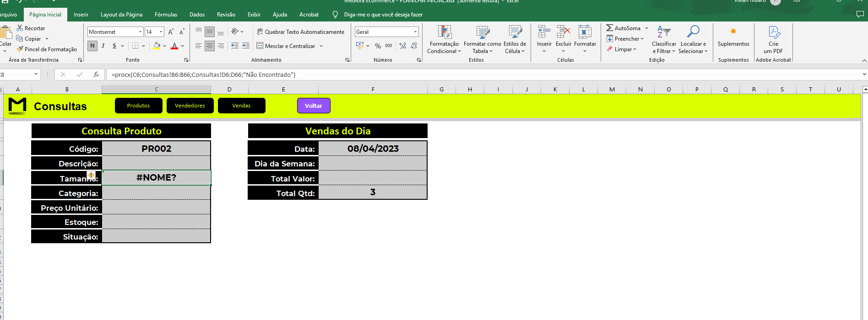Viewport: 868px width, 320px height.
Task: Click the Vendas button
Action: pyautogui.click(x=241, y=106)
